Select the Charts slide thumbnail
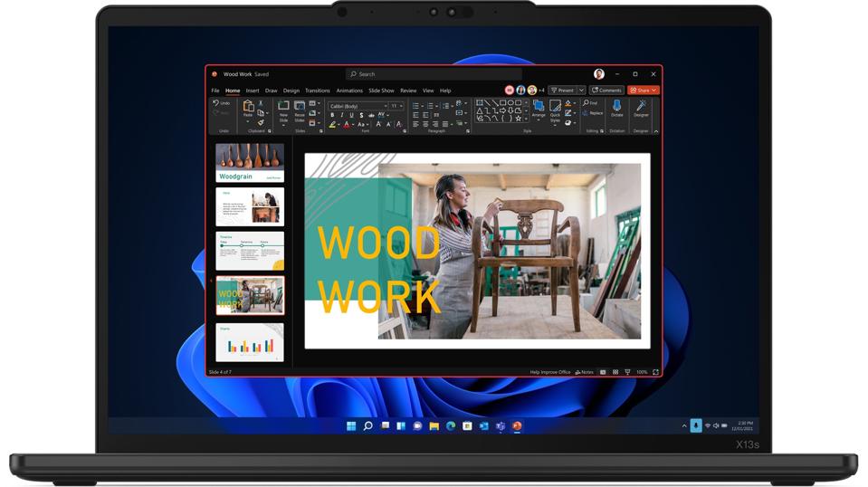 tap(249, 342)
